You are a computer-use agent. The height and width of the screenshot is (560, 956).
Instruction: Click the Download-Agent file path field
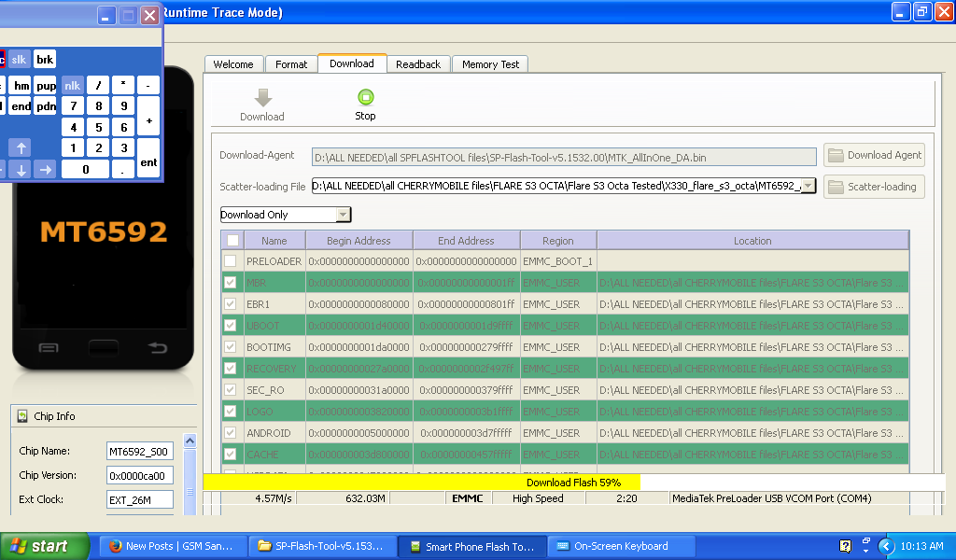coord(563,156)
